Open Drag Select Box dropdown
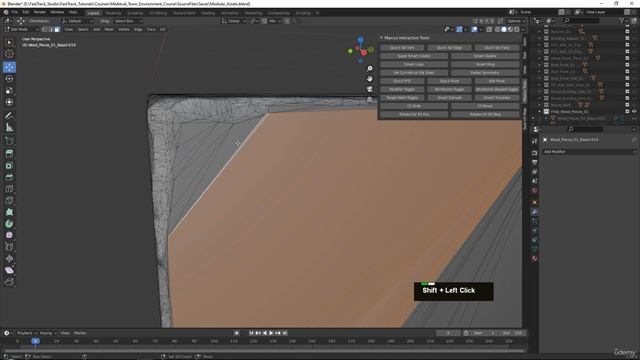Screen dimensions: 640x360 pyautogui.click(x=127, y=21)
